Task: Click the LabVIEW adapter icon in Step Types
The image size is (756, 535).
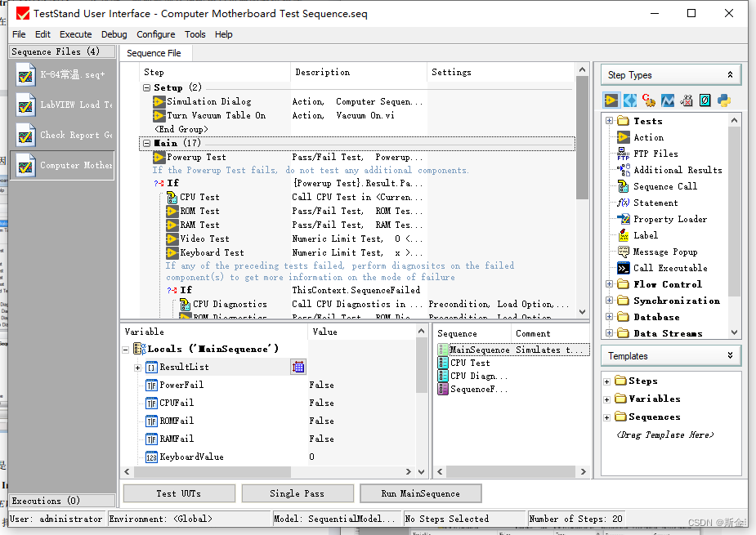Action: (x=611, y=100)
